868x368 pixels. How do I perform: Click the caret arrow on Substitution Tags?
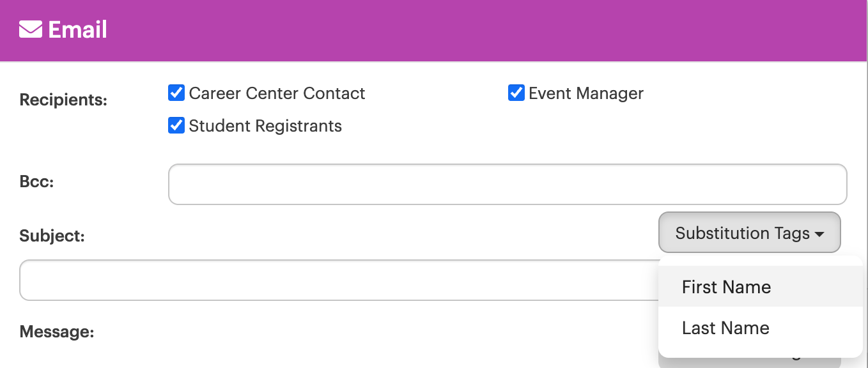pos(819,234)
